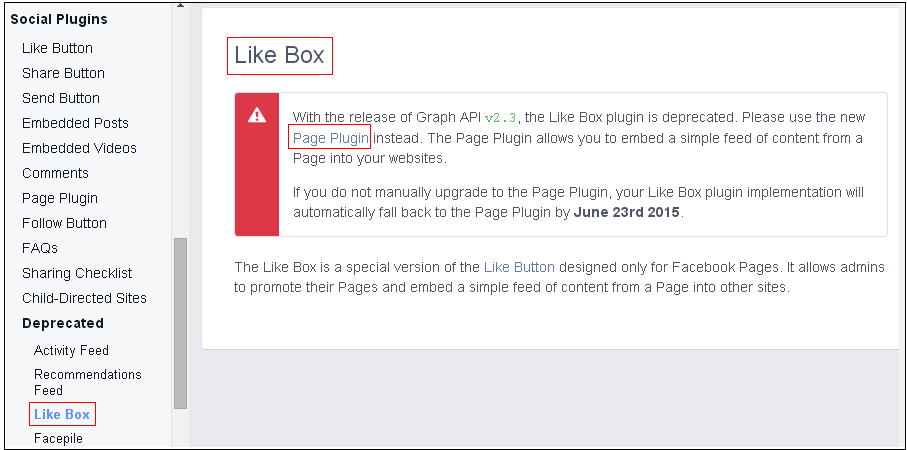Navigate to Follow Button in sidebar
This screenshot has width=907, height=450.
click(x=64, y=223)
